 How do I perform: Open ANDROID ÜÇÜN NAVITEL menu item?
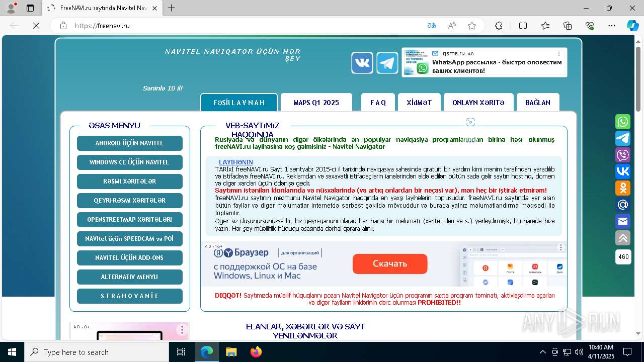click(x=130, y=143)
